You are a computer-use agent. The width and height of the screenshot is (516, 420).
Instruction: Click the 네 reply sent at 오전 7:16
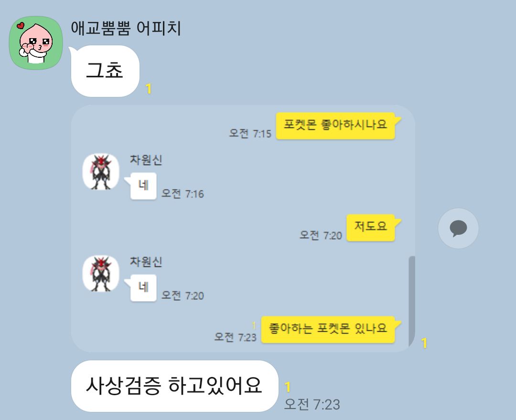(x=143, y=186)
